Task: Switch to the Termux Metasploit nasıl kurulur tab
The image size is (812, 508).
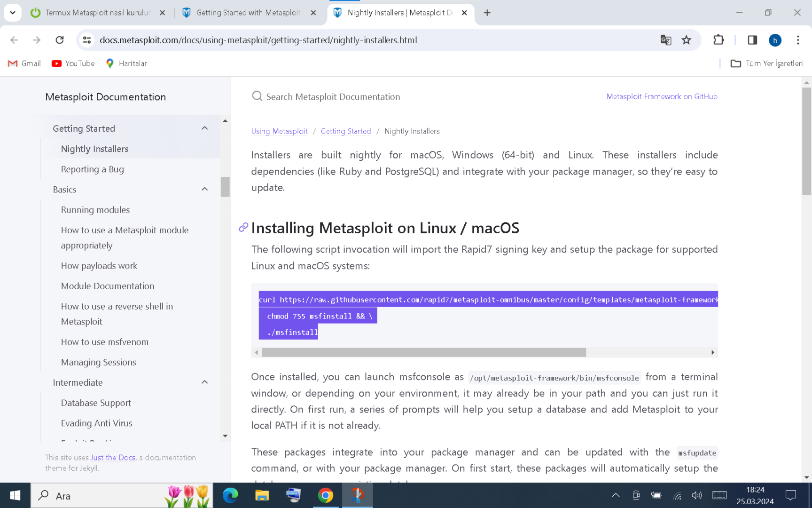Action: (97, 13)
